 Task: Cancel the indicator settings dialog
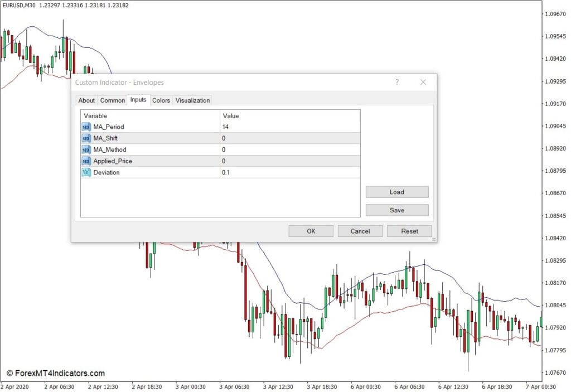coord(360,231)
